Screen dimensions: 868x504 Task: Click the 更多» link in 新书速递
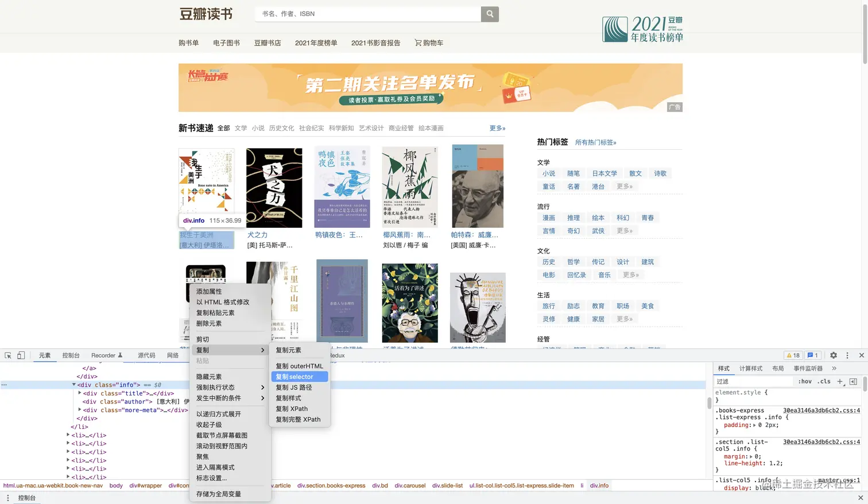pyautogui.click(x=498, y=128)
